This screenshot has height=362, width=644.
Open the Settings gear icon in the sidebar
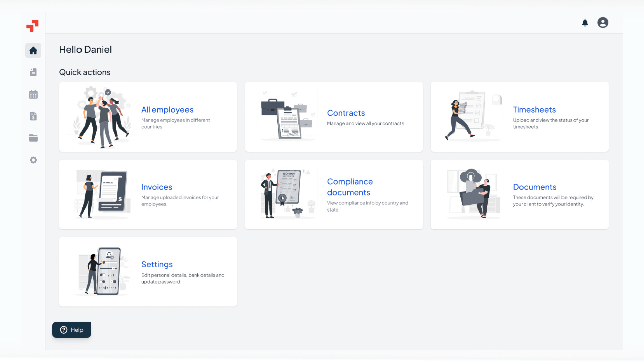click(x=33, y=160)
